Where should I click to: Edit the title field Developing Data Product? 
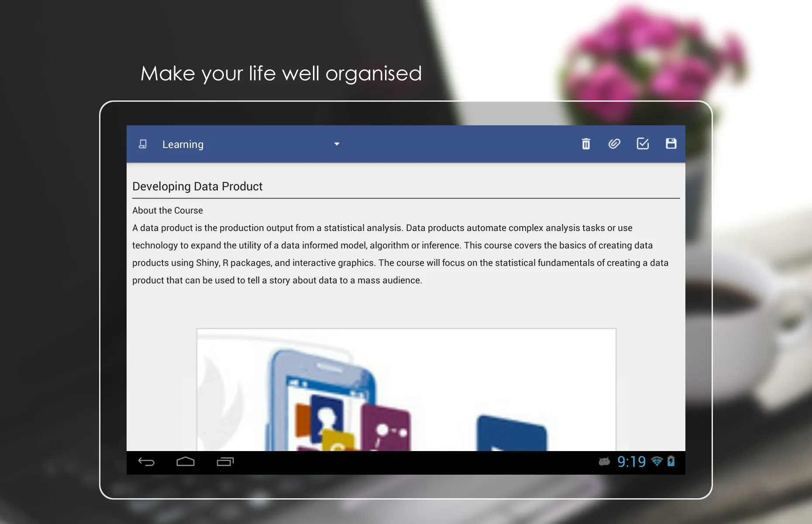pyautogui.click(x=406, y=186)
